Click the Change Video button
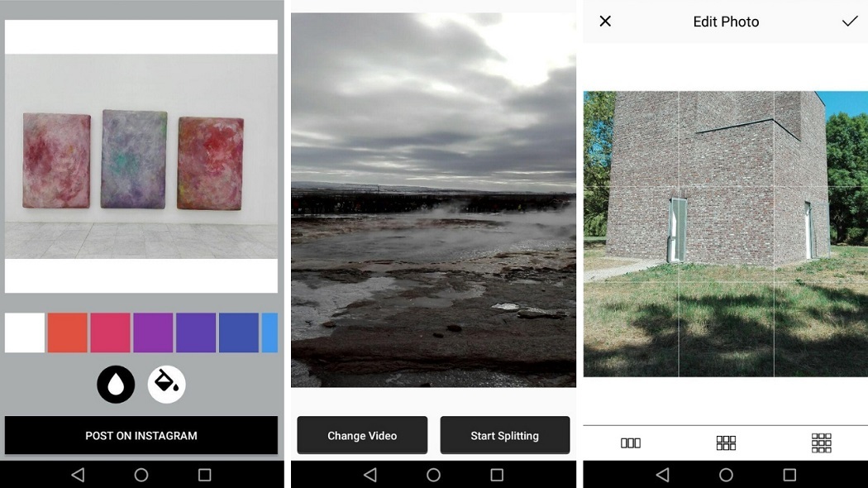Viewport: 868px width, 488px height. [362, 435]
